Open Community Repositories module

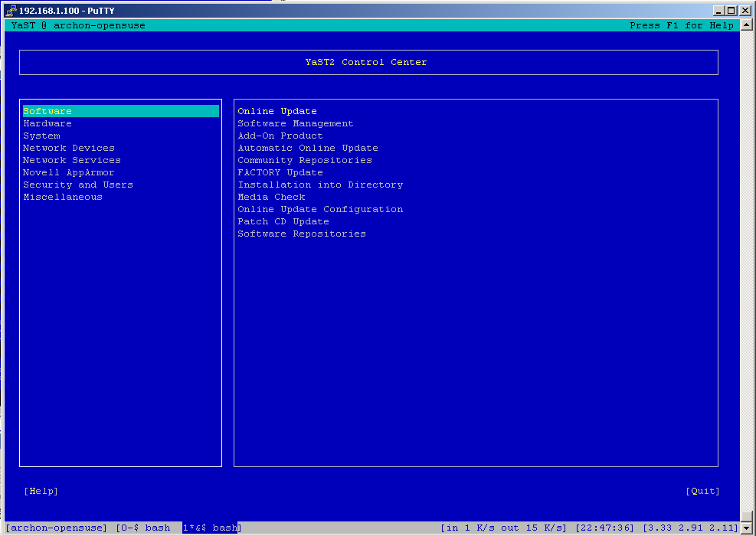pyautogui.click(x=305, y=160)
